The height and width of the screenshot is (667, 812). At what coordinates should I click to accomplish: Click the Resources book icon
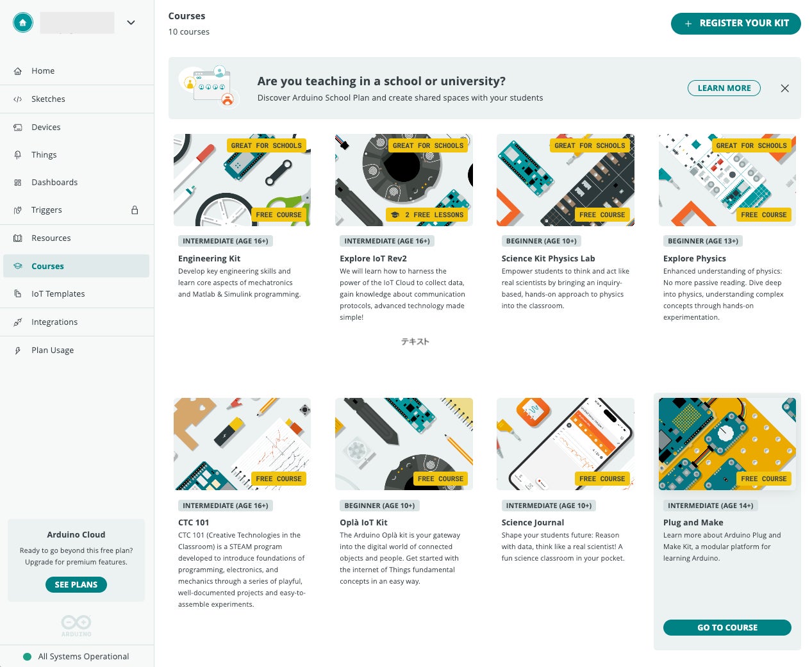18,238
